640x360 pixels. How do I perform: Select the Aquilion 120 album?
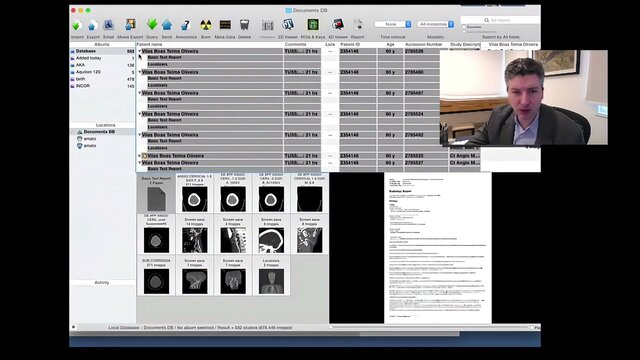(88, 72)
